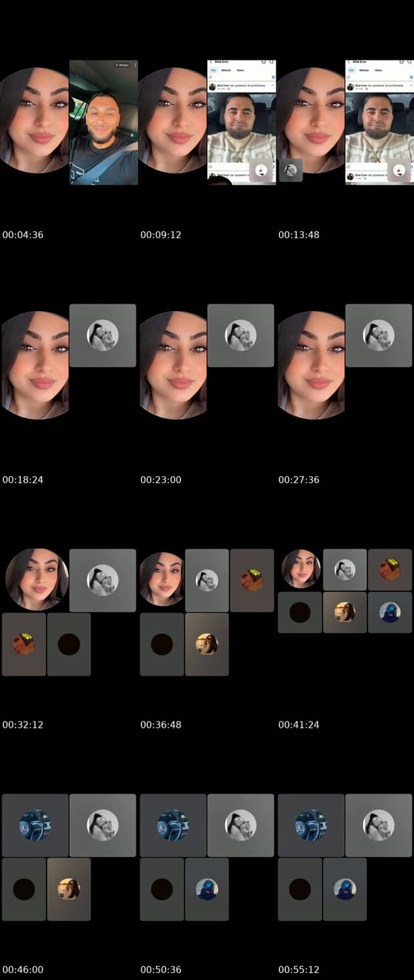The image size is (414, 980).
Task: Click the grey participant tile in the 00:27:36 frame
Action: point(379,336)
